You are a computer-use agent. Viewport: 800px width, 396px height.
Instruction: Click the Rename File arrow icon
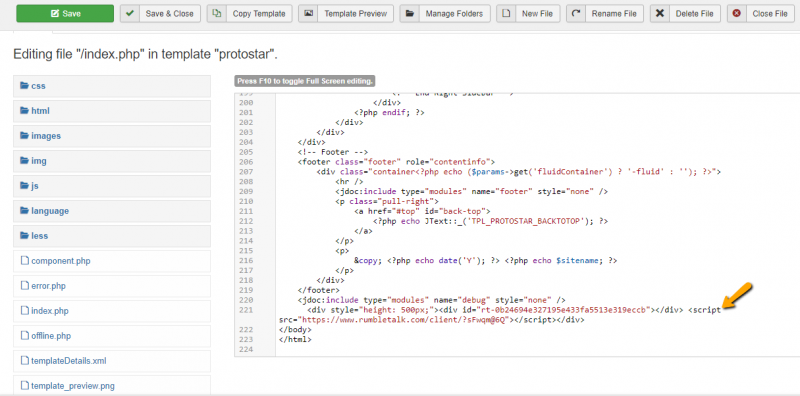coord(576,14)
